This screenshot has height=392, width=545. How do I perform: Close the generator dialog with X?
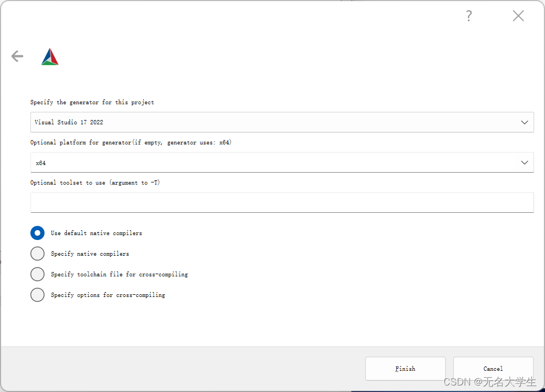(518, 16)
